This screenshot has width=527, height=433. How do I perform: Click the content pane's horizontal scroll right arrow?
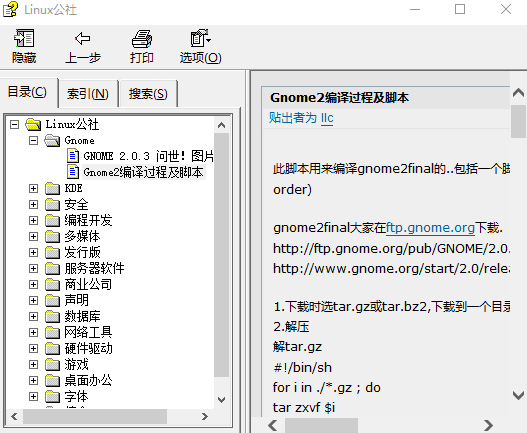pos(488,425)
